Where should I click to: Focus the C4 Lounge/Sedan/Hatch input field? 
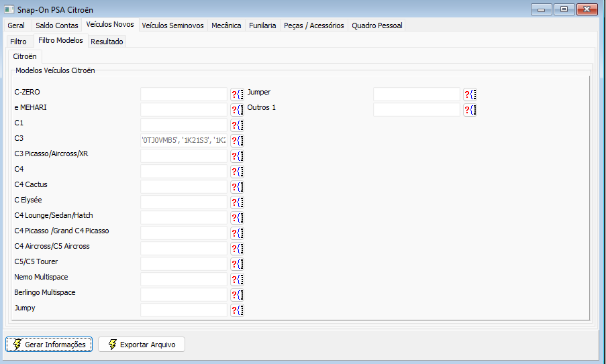click(x=184, y=218)
